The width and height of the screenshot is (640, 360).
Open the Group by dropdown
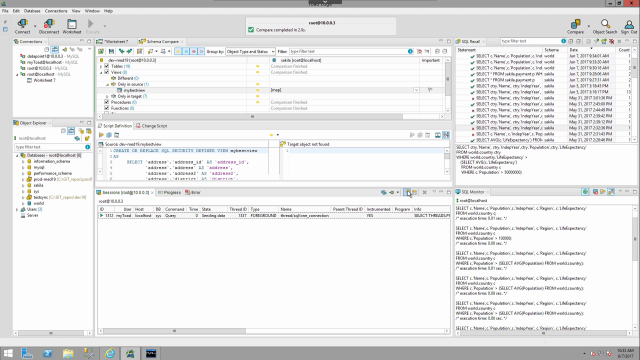click(x=250, y=51)
